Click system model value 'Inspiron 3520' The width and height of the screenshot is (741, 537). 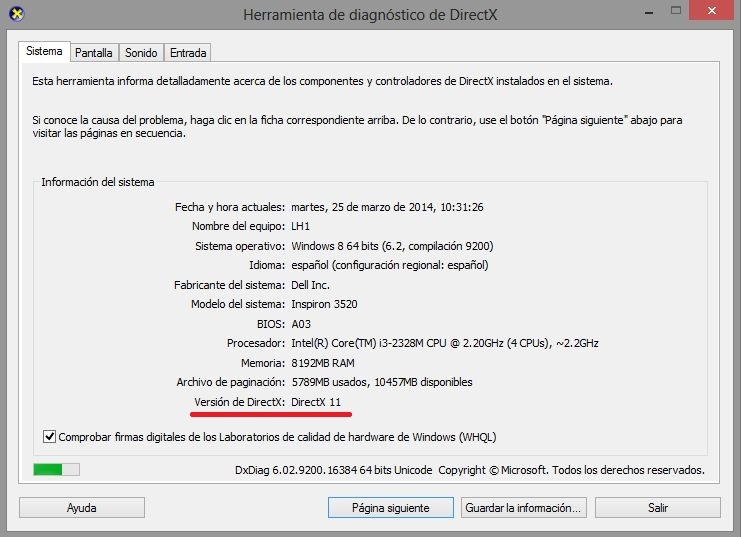point(324,304)
